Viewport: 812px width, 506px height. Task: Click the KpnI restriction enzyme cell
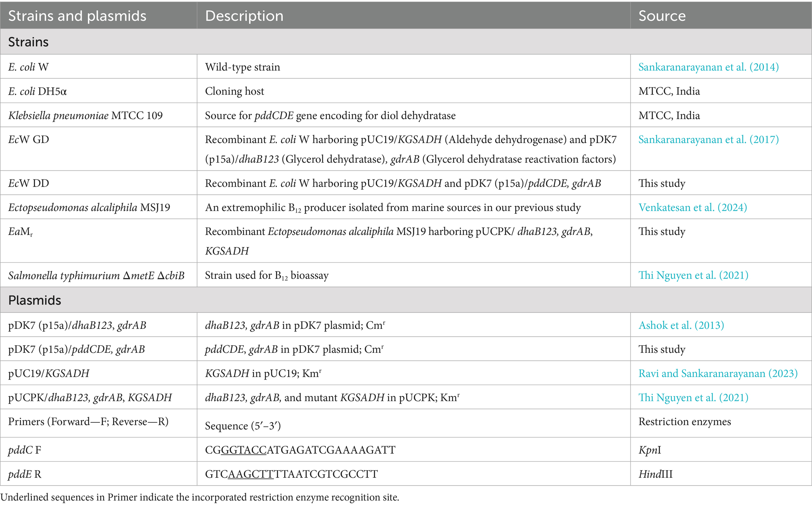650,450
